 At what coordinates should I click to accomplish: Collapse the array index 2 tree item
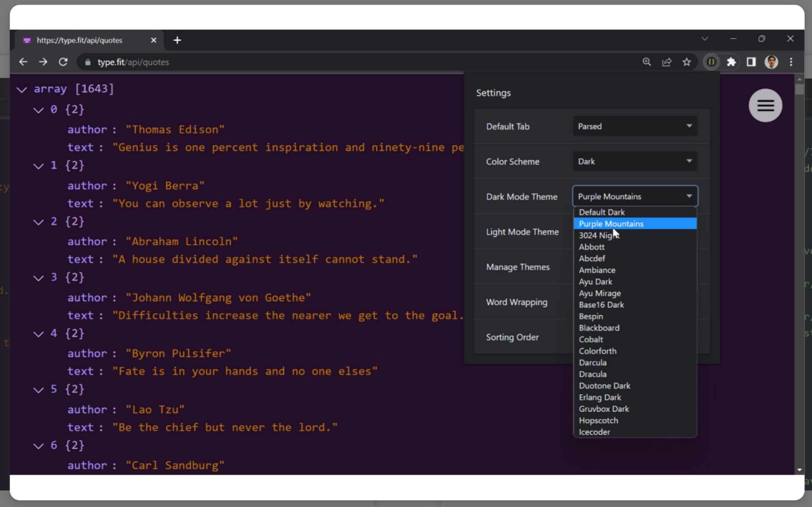coord(38,221)
